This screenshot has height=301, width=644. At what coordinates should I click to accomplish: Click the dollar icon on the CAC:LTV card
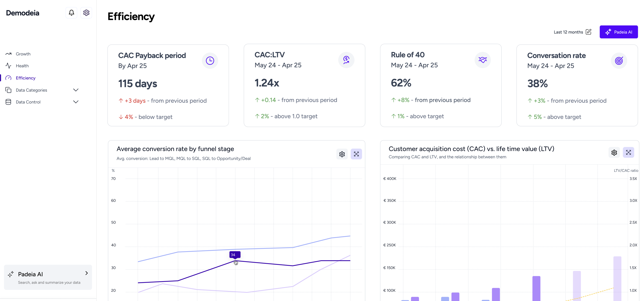click(x=346, y=60)
